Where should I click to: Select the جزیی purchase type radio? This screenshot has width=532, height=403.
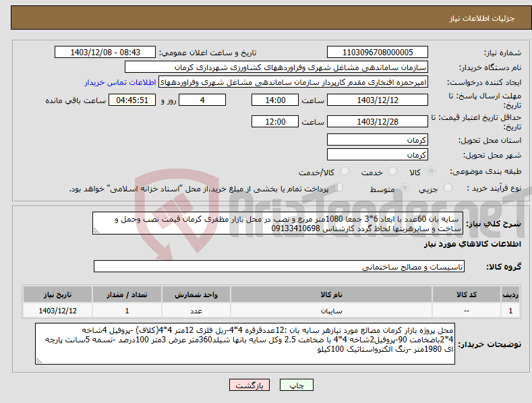coord(448,187)
